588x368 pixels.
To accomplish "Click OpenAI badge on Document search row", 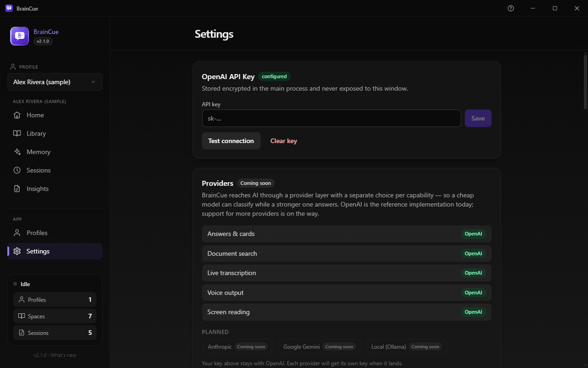I will tap(473, 253).
